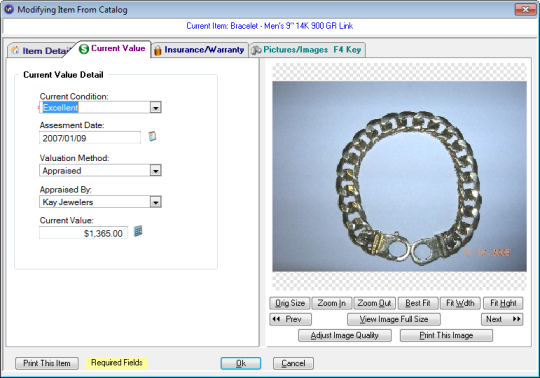The width and height of the screenshot is (540, 378).
Task: Open the Assessment Date calendar icon
Action: click(x=152, y=137)
